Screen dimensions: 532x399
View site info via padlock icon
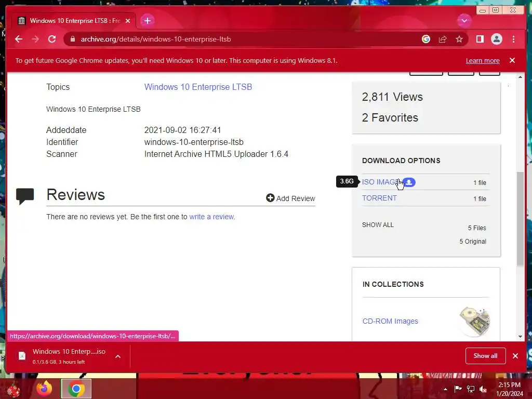point(72,39)
